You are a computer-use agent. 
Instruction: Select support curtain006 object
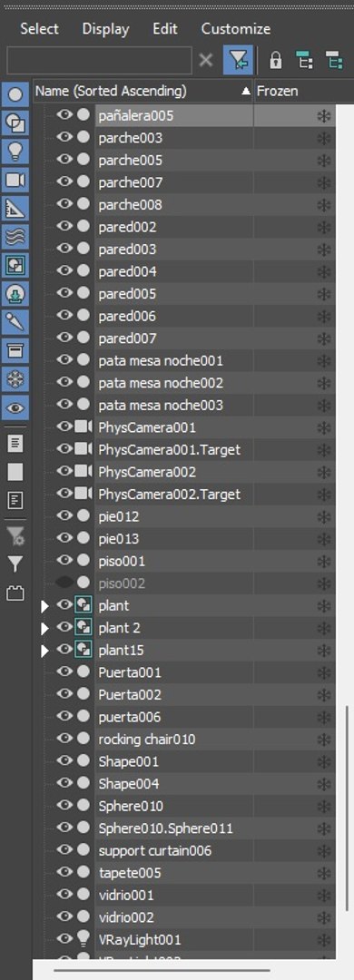pos(155,850)
